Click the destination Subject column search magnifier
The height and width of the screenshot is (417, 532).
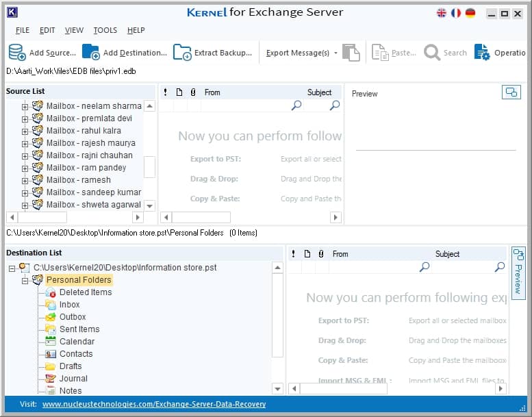point(499,266)
